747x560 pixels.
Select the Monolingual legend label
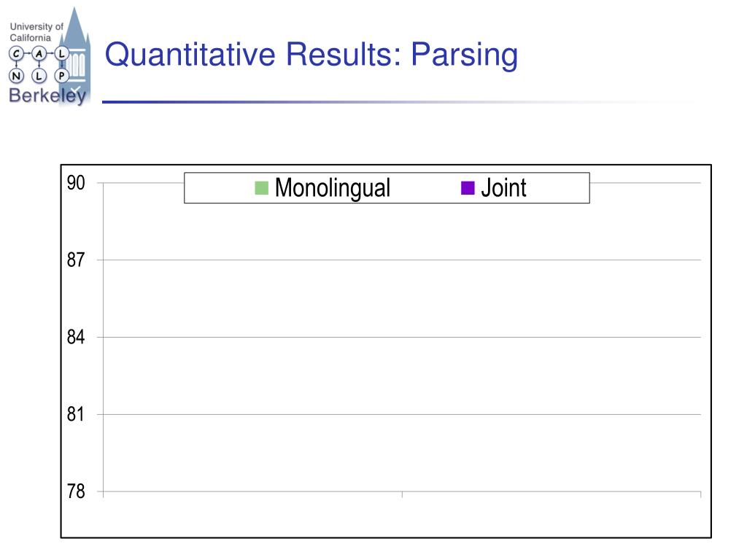tap(333, 188)
